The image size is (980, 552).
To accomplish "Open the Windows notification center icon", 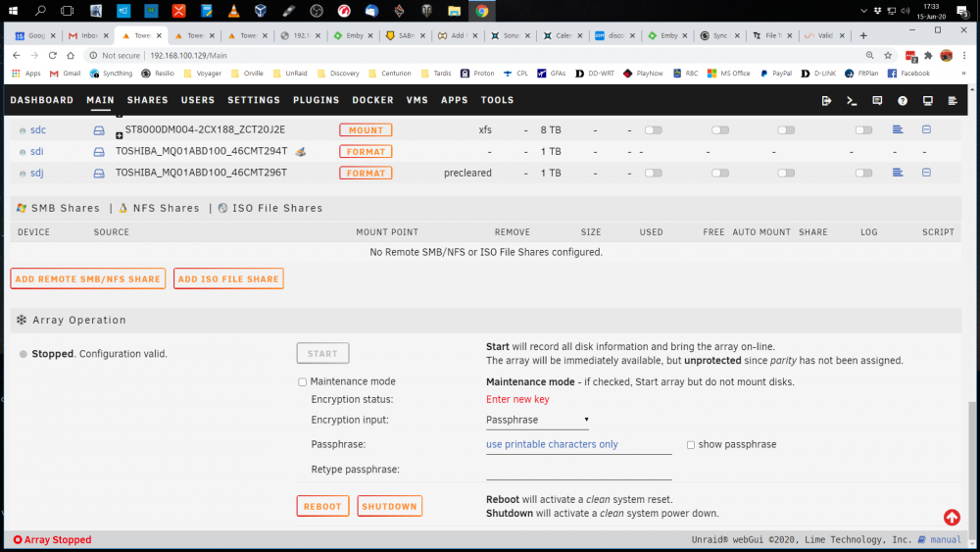I will click(x=962, y=11).
